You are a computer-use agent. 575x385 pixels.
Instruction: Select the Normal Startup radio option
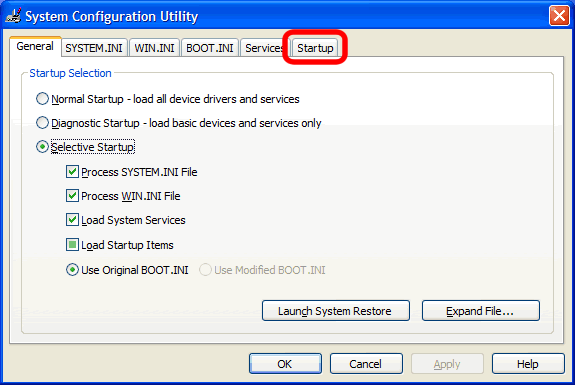pos(43,99)
